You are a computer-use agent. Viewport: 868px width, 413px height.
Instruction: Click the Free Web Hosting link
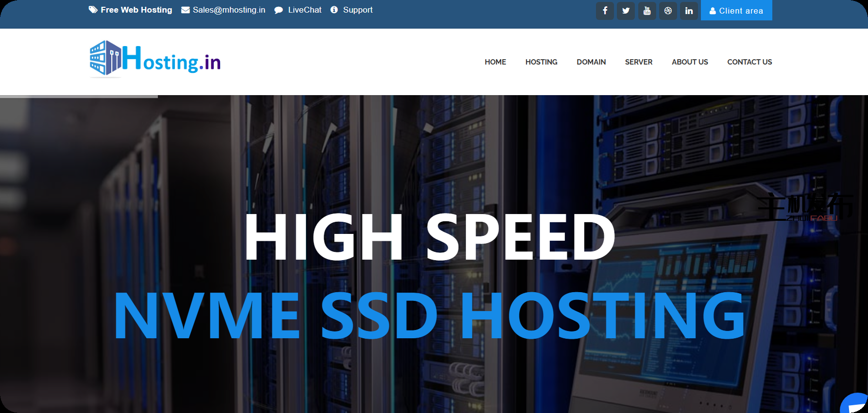tap(136, 10)
